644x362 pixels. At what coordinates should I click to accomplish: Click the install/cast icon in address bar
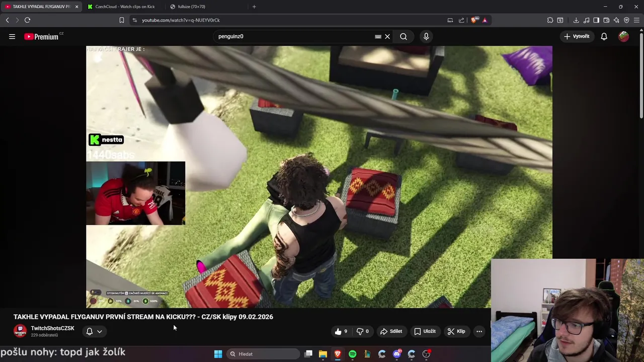coord(450,20)
